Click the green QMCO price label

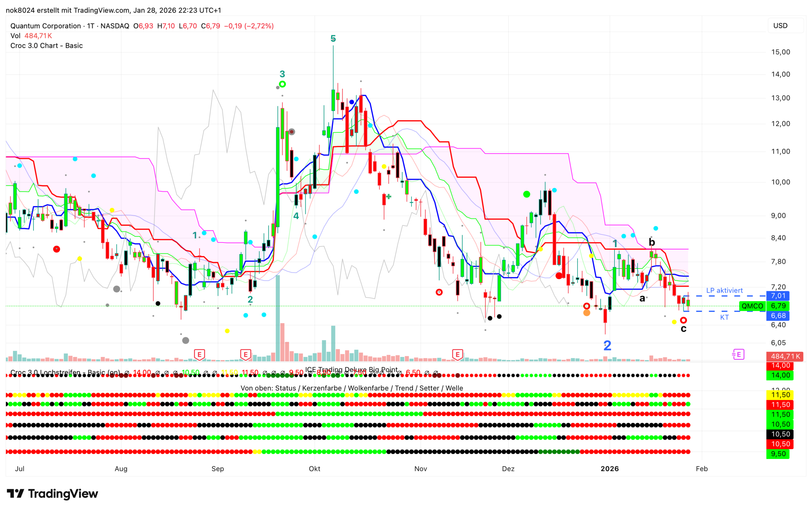pos(752,306)
